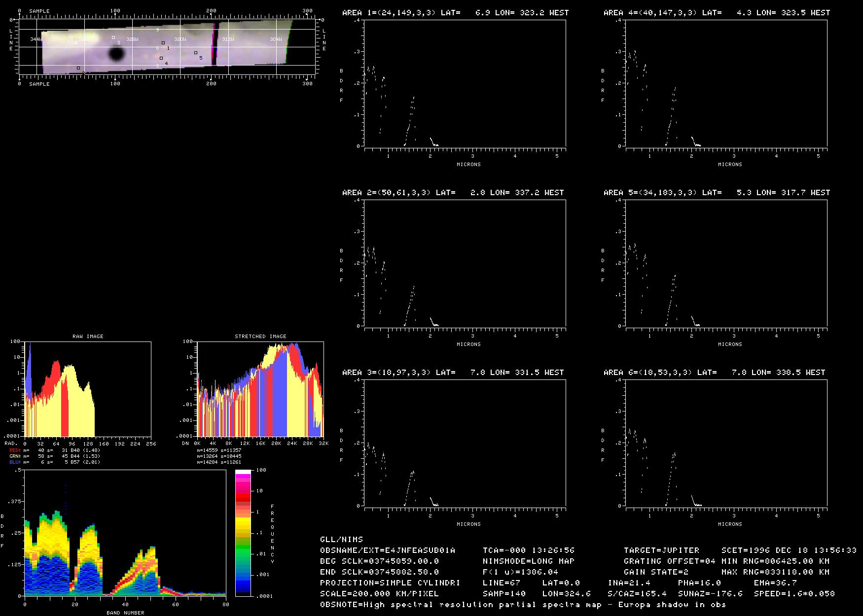Click the AREA 6 spectrum plot title
The image size is (863, 616).
coord(714,372)
